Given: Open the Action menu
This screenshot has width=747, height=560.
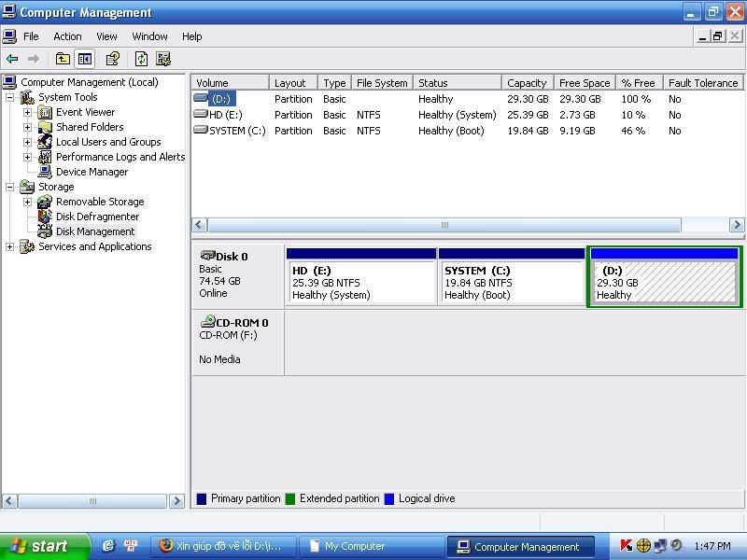Looking at the screenshot, I should click(67, 36).
